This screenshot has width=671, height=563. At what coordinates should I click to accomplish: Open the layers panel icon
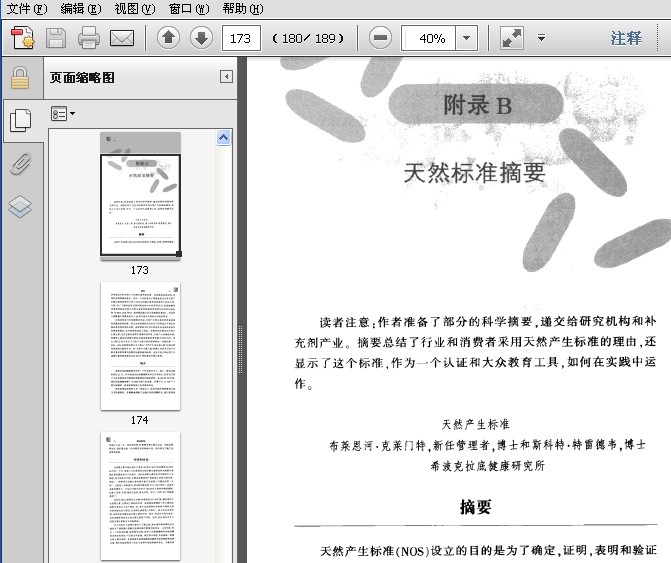(x=20, y=206)
